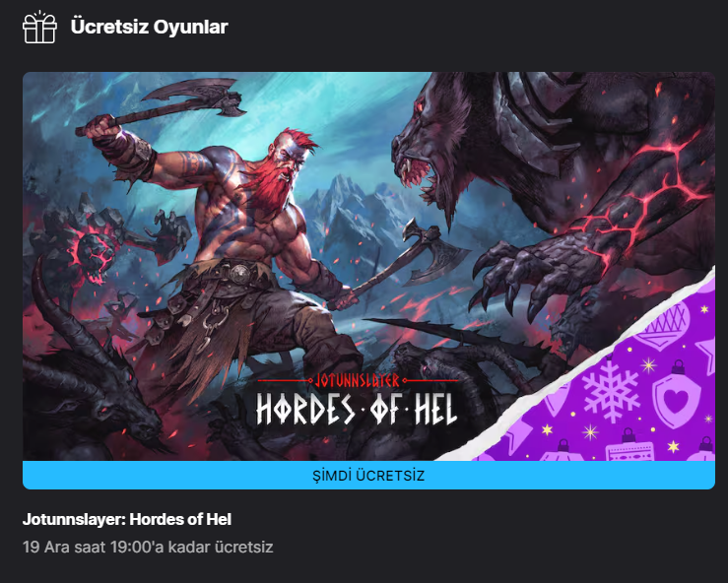Click the lower axe in warrior's hand
This screenshot has height=583, width=728.
tap(404, 264)
